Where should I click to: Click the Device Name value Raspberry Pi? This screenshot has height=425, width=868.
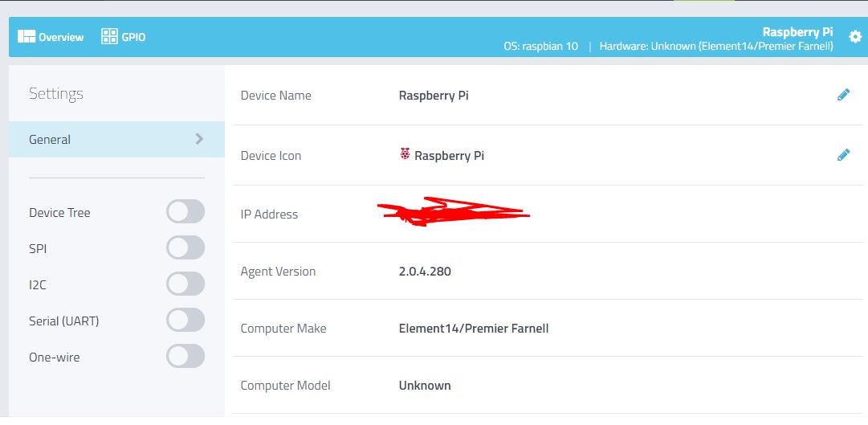tap(434, 96)
